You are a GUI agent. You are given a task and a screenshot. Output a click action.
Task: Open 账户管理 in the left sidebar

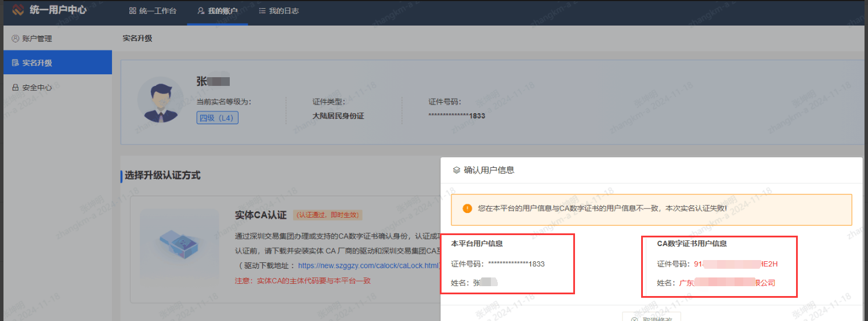coord(37,39)
